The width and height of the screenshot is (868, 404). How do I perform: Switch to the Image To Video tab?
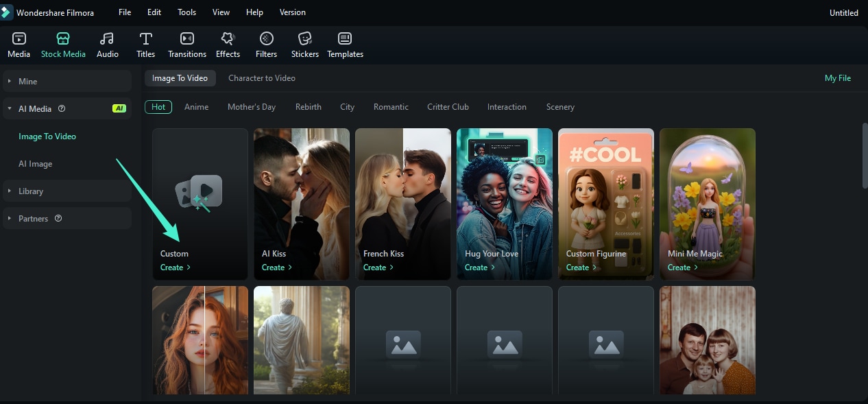(x=180, y=78)
